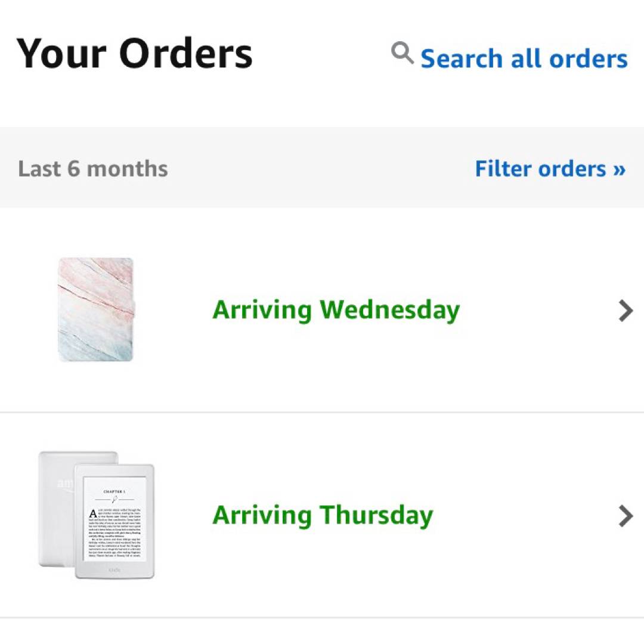Tap the Your Orders page heading
644x644 pixels.
pyautogui.click(x=135, y=54)
